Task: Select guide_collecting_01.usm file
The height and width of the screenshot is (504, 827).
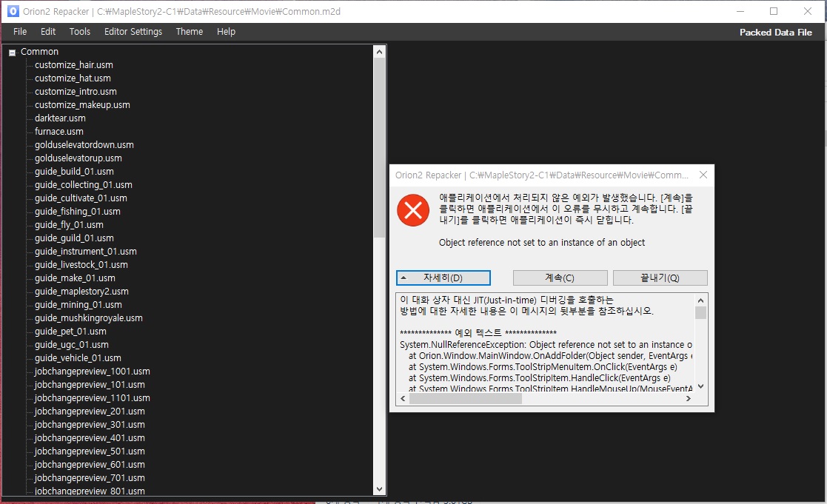Action: coord(84,184)
